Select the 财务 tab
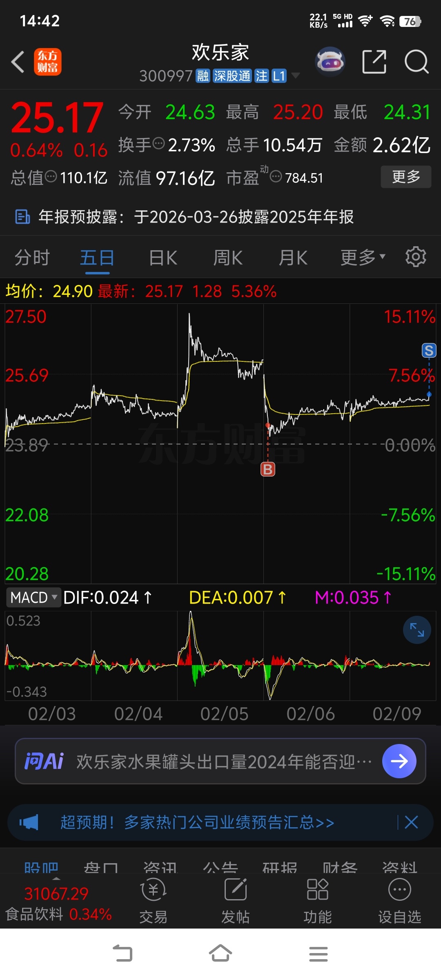The height and width of the screenshot is (980, 441). (340, 867)
